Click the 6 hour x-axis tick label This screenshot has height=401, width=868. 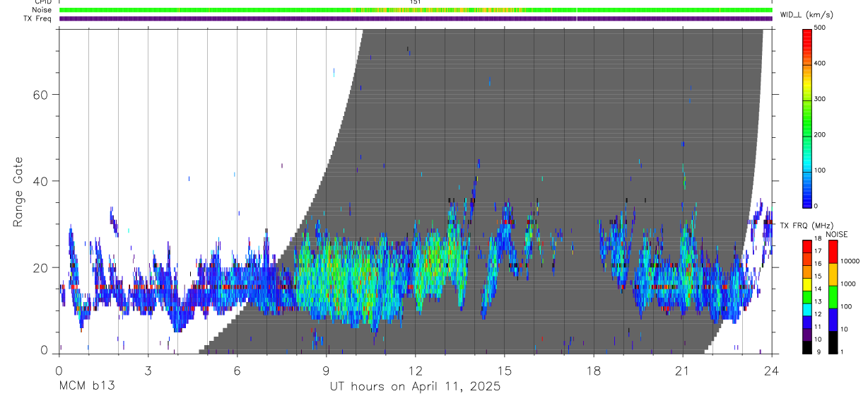tap(237, 370)
